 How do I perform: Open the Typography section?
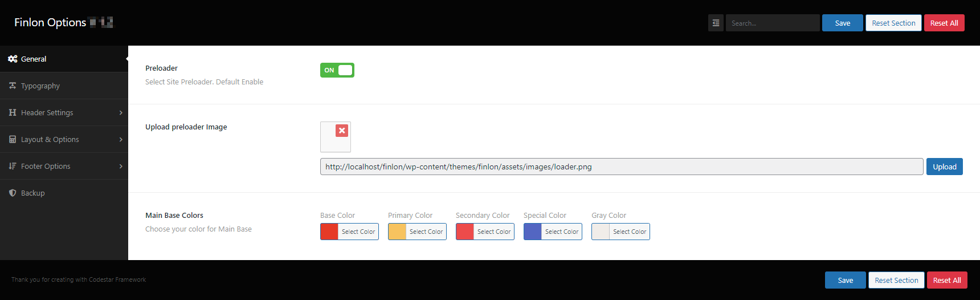(x=40, y=86)
